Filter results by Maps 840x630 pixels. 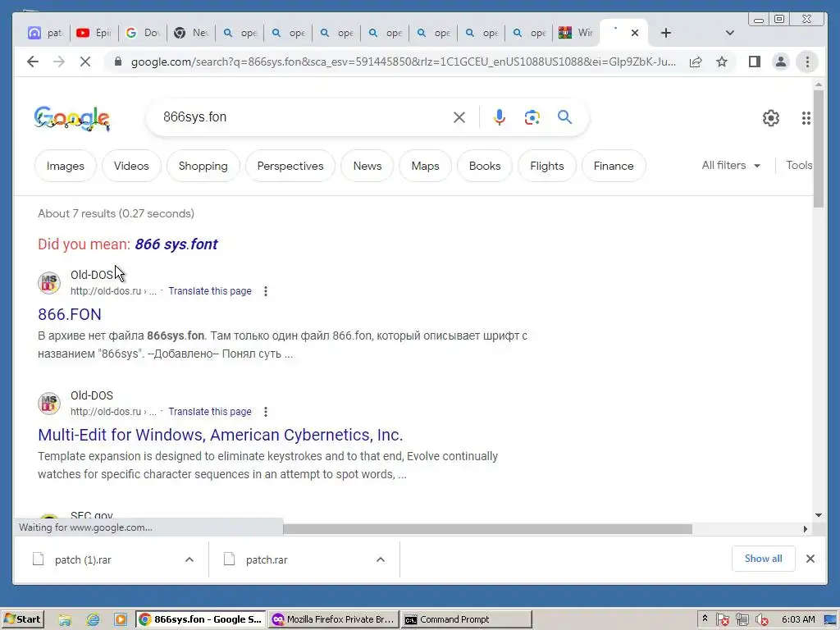point(426,166)
